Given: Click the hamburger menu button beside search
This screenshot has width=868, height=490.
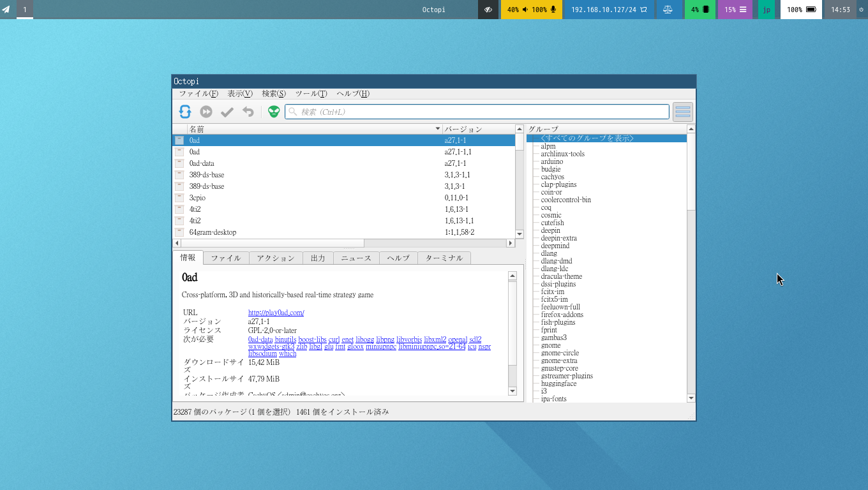Looking at the screenshot, I should click(682, 112).
